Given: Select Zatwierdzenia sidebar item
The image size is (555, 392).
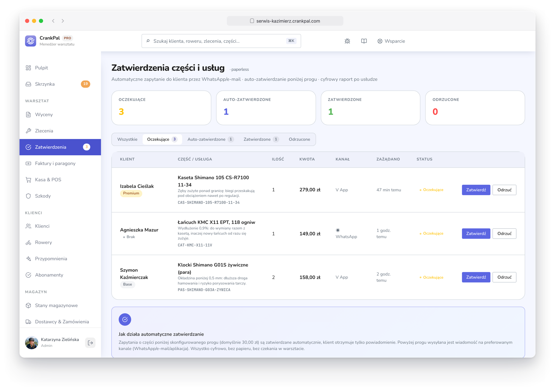Looking at the screenshot, I should point(60,147).
